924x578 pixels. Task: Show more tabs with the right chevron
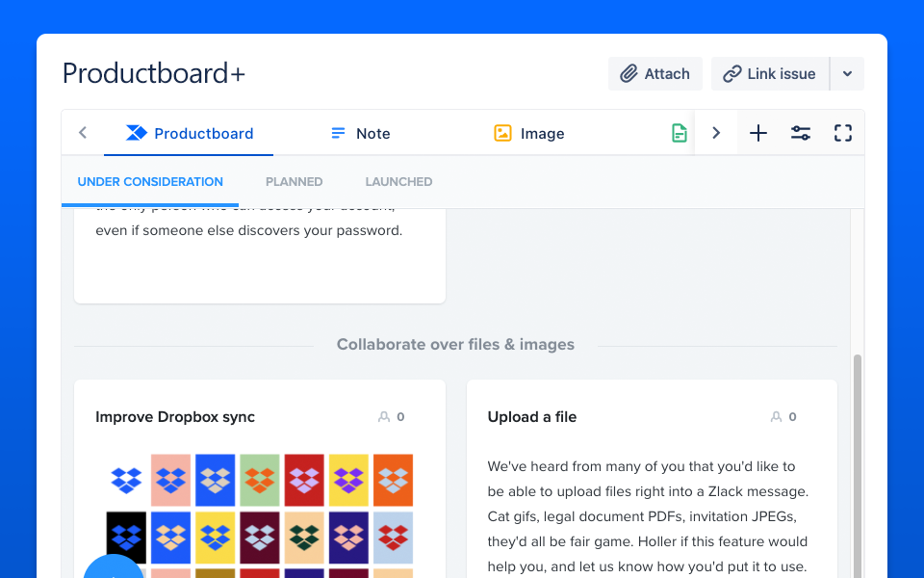point(716,133)
